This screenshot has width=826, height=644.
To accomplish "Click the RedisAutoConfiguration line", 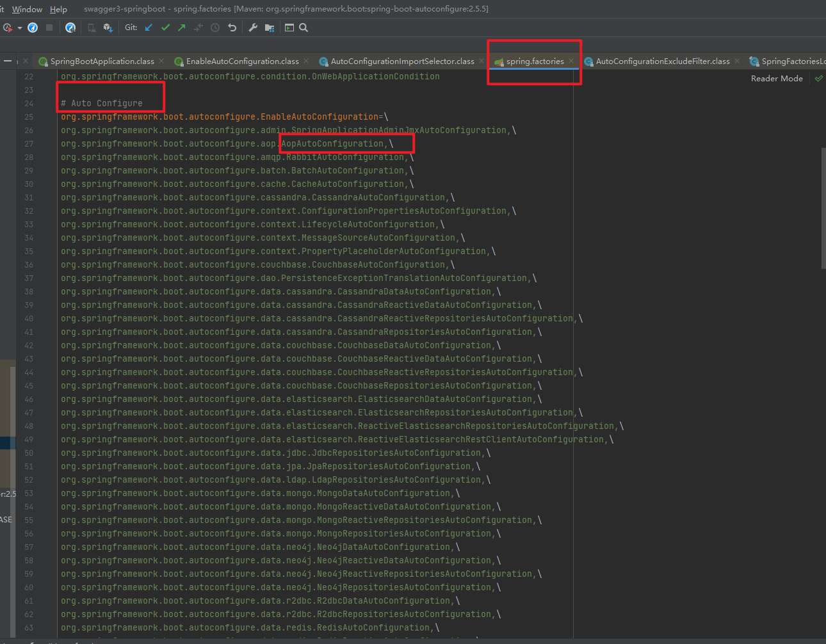I will coord(250,627).
